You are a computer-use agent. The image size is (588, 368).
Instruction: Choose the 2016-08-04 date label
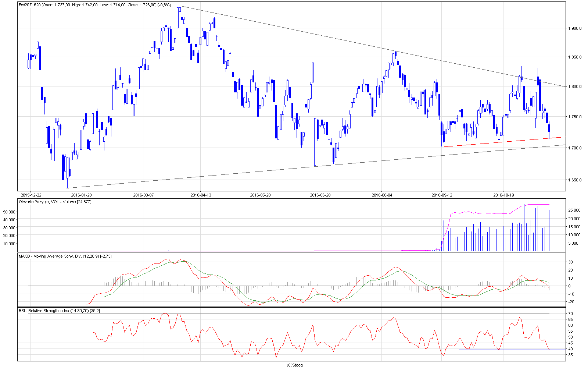coord(382,195)
